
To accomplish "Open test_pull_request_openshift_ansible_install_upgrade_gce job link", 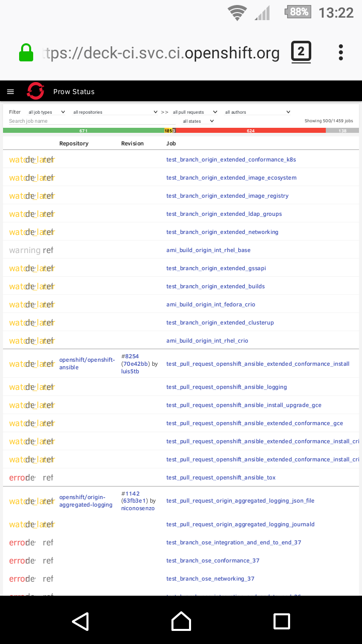I will coord(244,405).
